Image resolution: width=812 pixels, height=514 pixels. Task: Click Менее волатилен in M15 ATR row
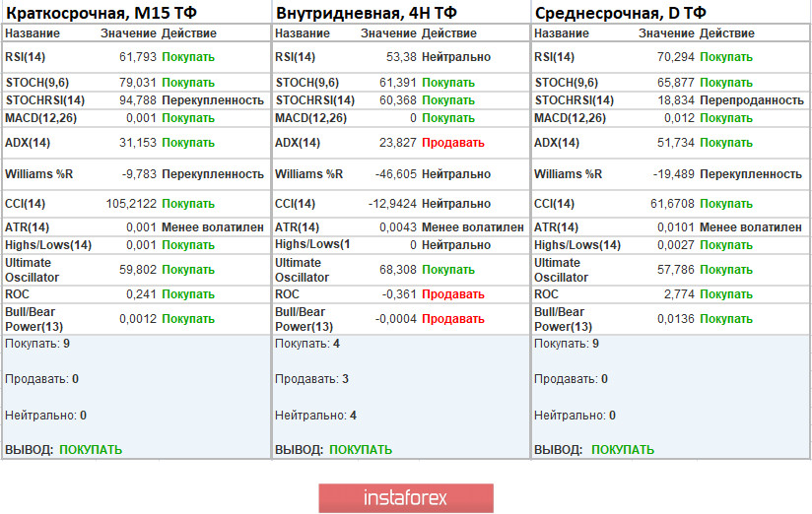(x=213, y=227)
